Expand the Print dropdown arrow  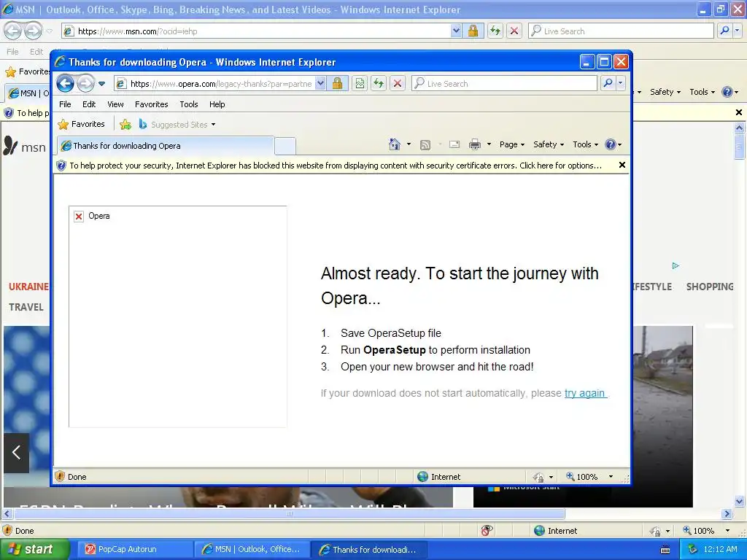[489, 144]
